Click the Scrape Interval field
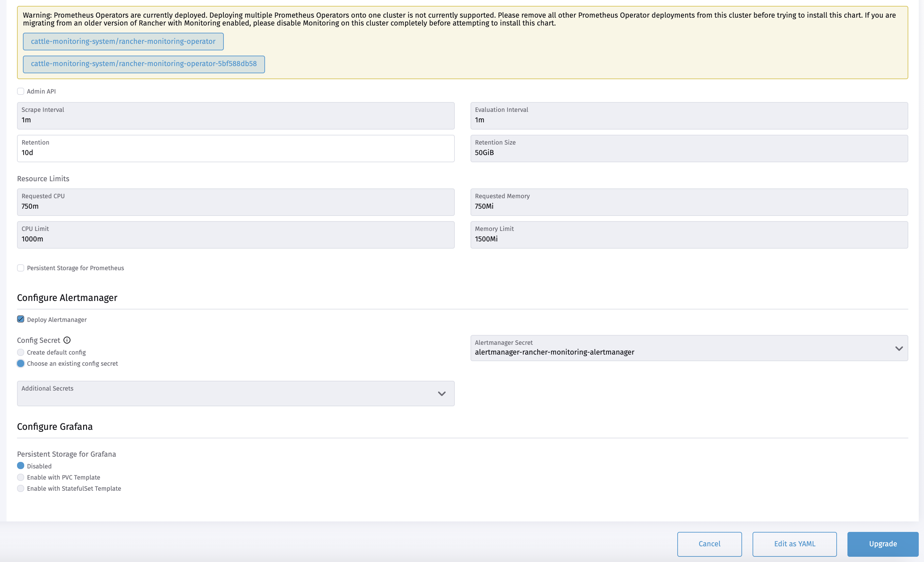The image size is (924, 562). pyautogui.click(x=236, y=116)
